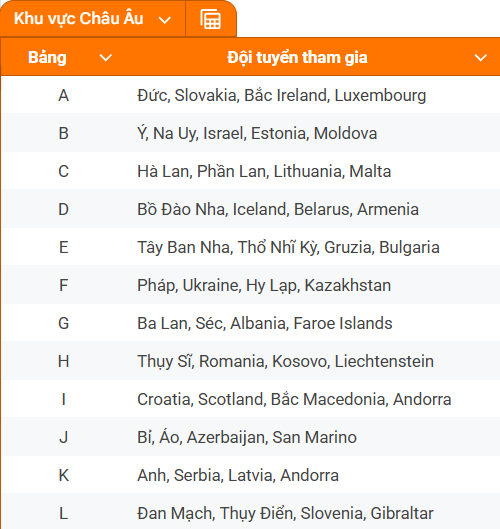Click the Bảng column header label

[x=47, y=57]
